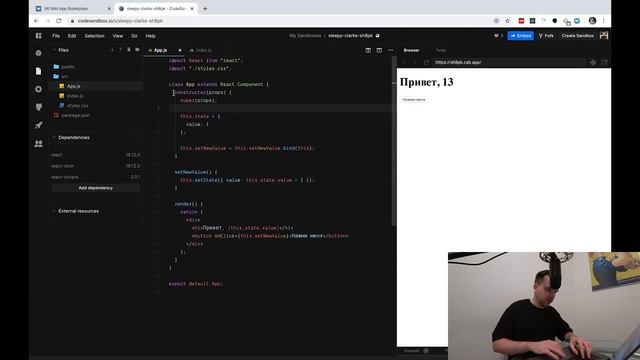Collapse the Dependencies section
The image size is (640, 360).
tap(73, 138)
